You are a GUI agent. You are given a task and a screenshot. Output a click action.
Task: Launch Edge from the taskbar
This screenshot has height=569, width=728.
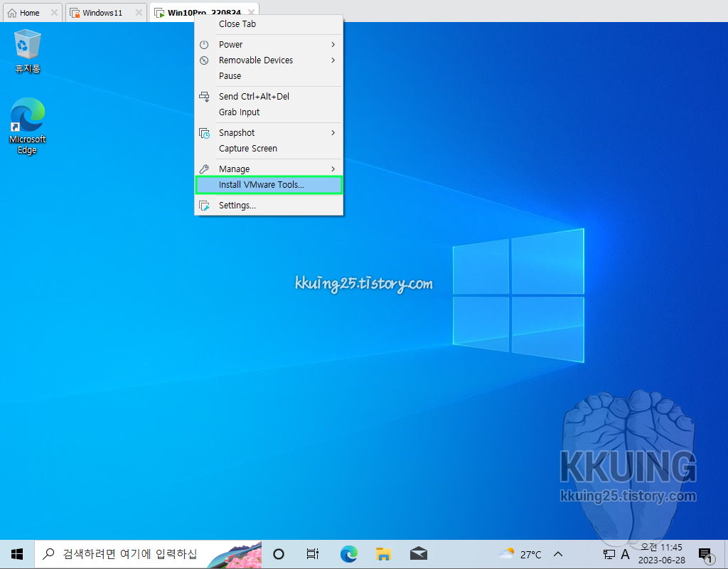tap(348, 554)
